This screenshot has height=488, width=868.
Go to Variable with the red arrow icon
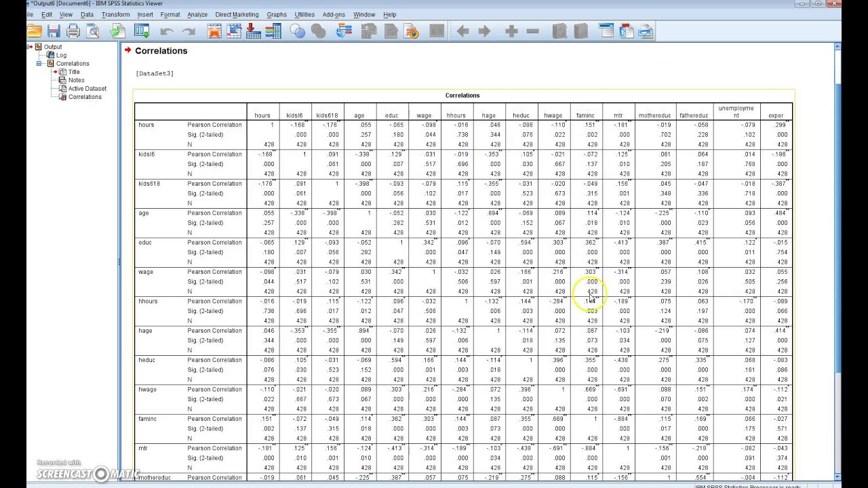(254, 30)
